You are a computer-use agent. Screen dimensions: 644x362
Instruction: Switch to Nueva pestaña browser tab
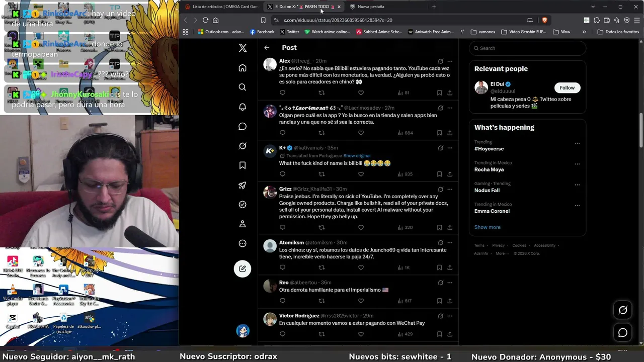coord(370,7)
